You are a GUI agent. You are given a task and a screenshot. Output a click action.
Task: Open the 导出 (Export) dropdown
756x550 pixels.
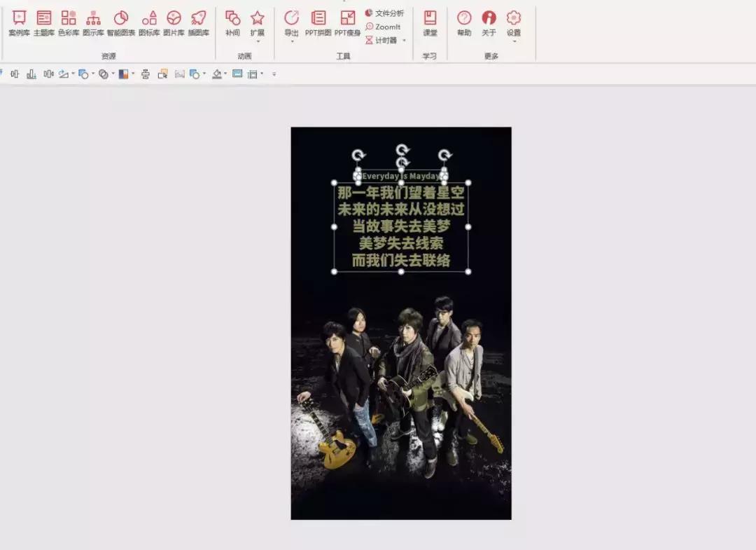click(292, 23)
